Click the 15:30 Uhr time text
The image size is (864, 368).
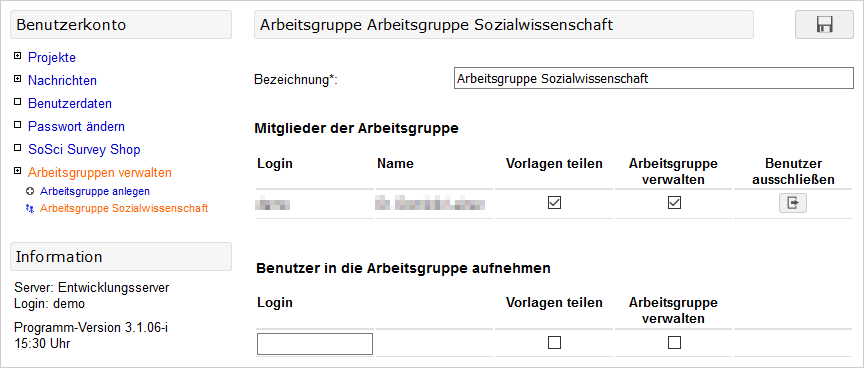(x=42, y=343)
